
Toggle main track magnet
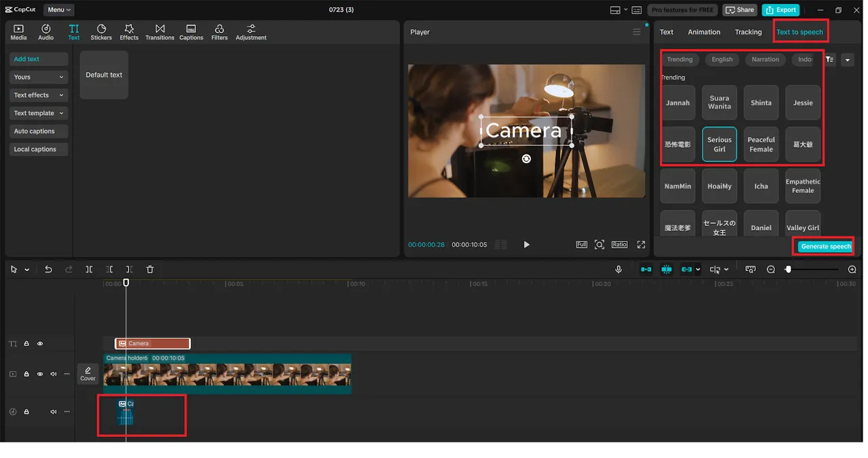tap(646, 269)
